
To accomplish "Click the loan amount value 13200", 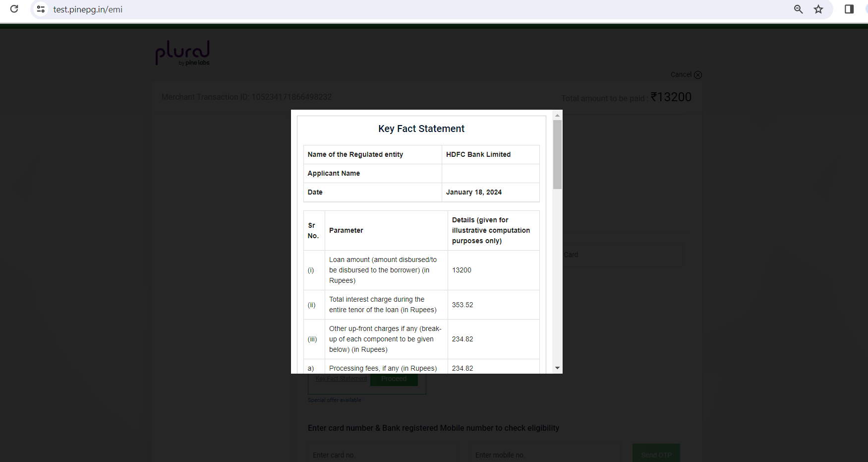I will pyautogui.click(x=462, y=270).
